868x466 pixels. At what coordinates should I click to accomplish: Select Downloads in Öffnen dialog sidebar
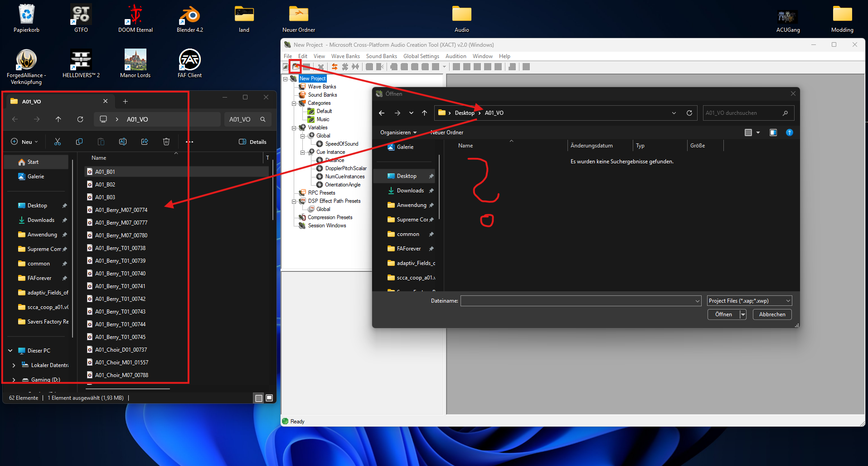click(410, 191)
